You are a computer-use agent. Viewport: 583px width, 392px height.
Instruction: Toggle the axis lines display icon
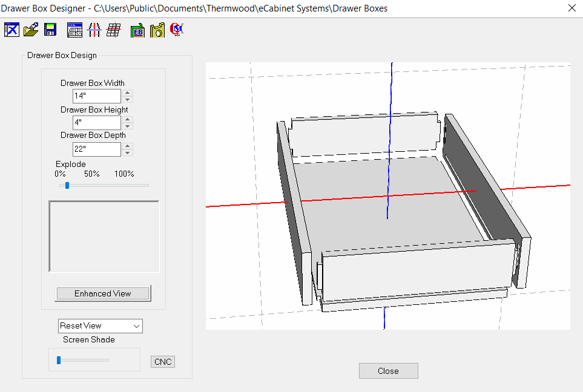click(94, 30)
